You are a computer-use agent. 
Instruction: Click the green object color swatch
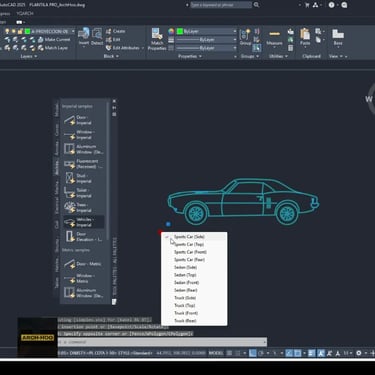(180, 31)
